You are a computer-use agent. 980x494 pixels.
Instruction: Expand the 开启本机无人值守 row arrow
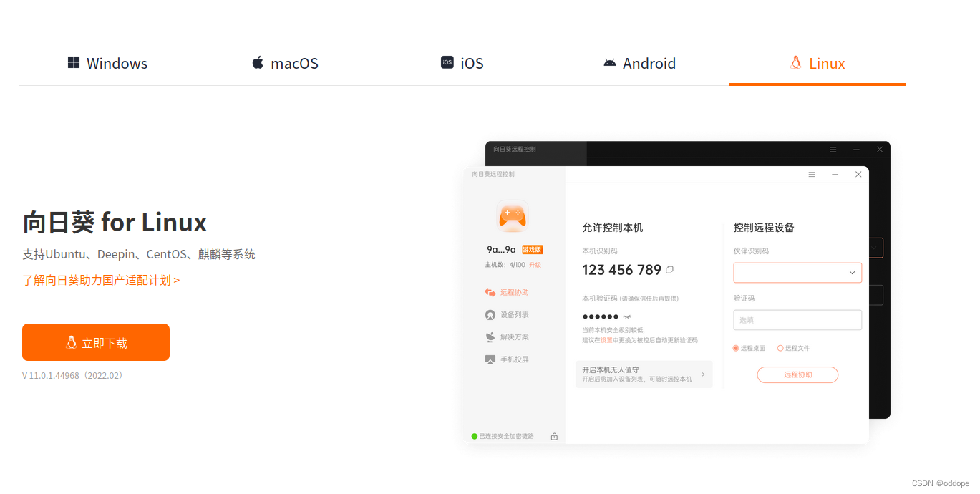click(x=703, y=374)
